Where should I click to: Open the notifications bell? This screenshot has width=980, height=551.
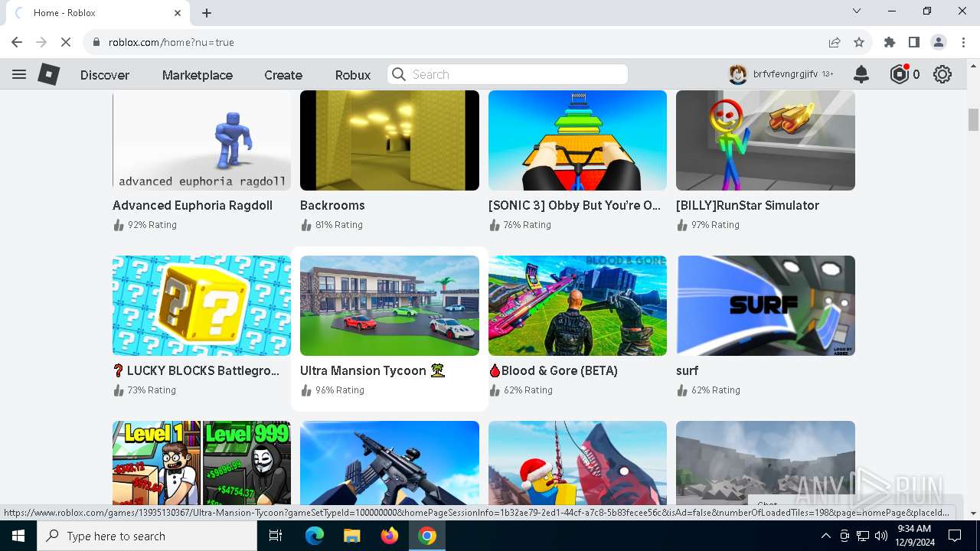click(x=861, y=74)
